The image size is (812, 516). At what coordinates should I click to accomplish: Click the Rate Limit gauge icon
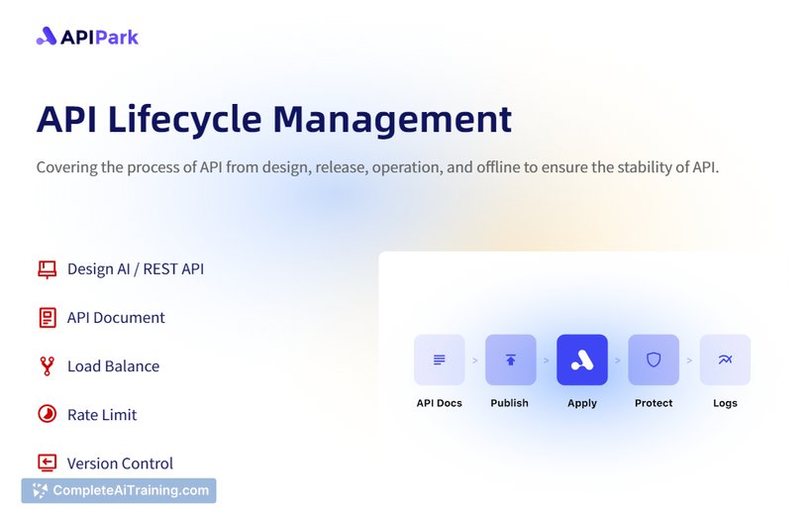(x=47, y=415)
